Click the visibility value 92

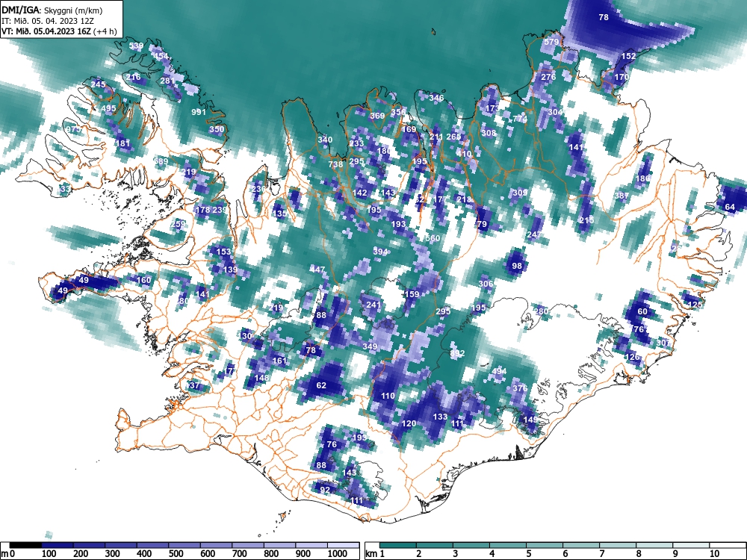pos(325,489)
